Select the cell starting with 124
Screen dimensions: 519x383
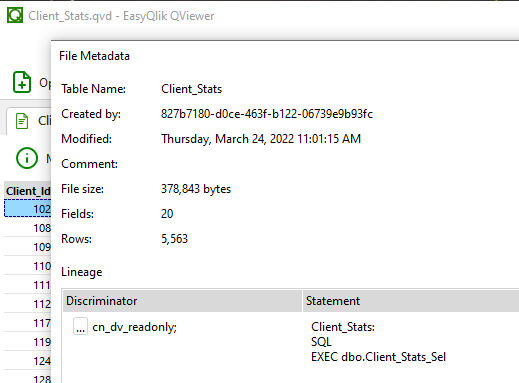click(28, 361)
